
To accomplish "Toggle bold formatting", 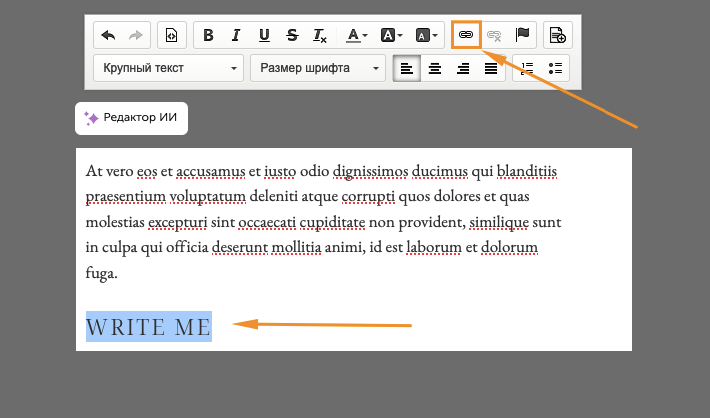I will pos(208,35).
